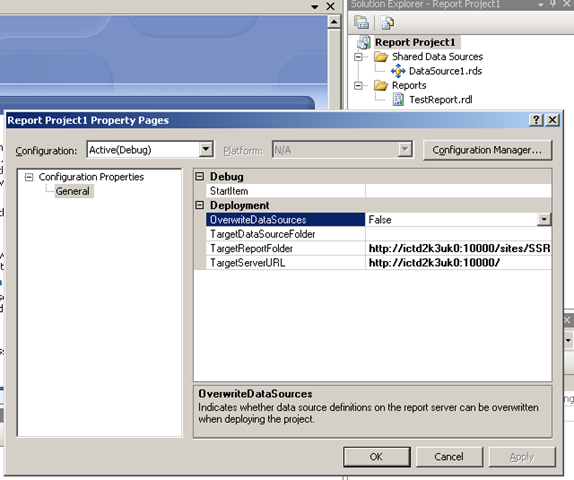Image resolution: width=574 pixels, height=480 pixels.
Task: Open the OverwriteDataSources False value dropdown
Action: (544, 219)
